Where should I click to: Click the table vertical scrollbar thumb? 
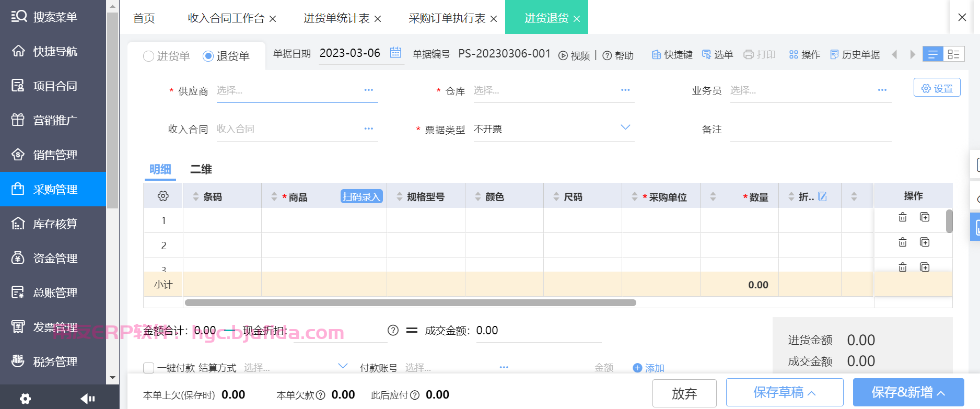949,221
